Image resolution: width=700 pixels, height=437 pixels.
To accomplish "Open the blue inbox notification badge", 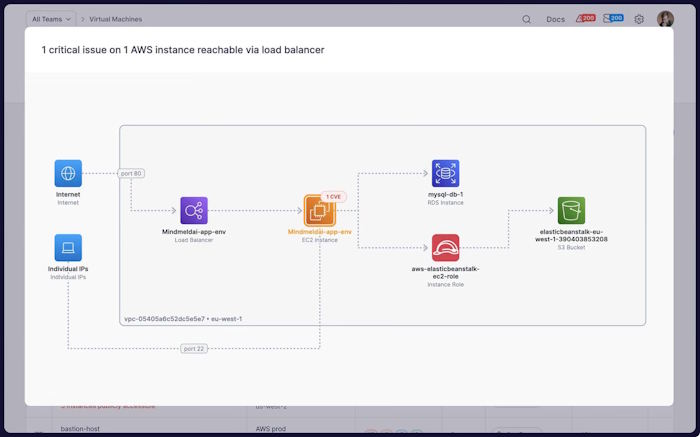I will 613,18.
